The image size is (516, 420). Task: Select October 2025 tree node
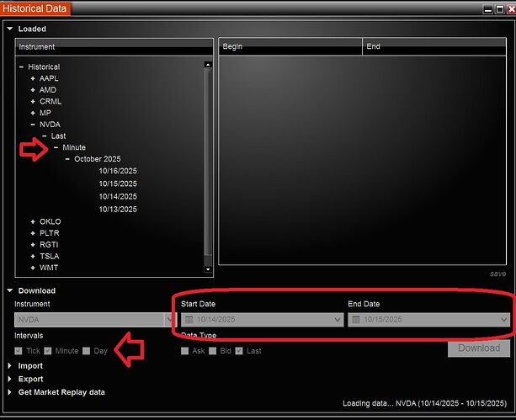click(x=98, y=159)
